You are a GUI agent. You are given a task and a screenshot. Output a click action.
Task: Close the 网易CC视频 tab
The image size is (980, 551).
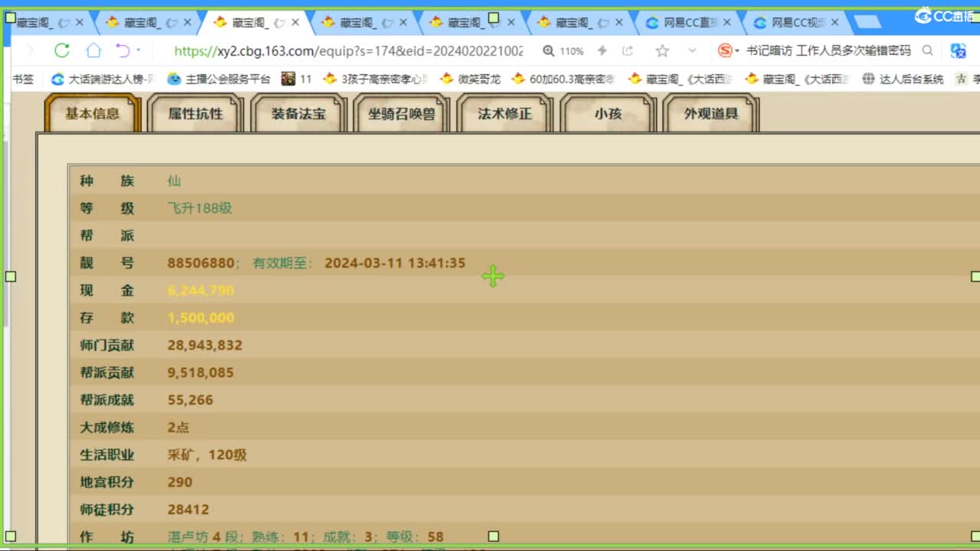(x=835, y=22)
